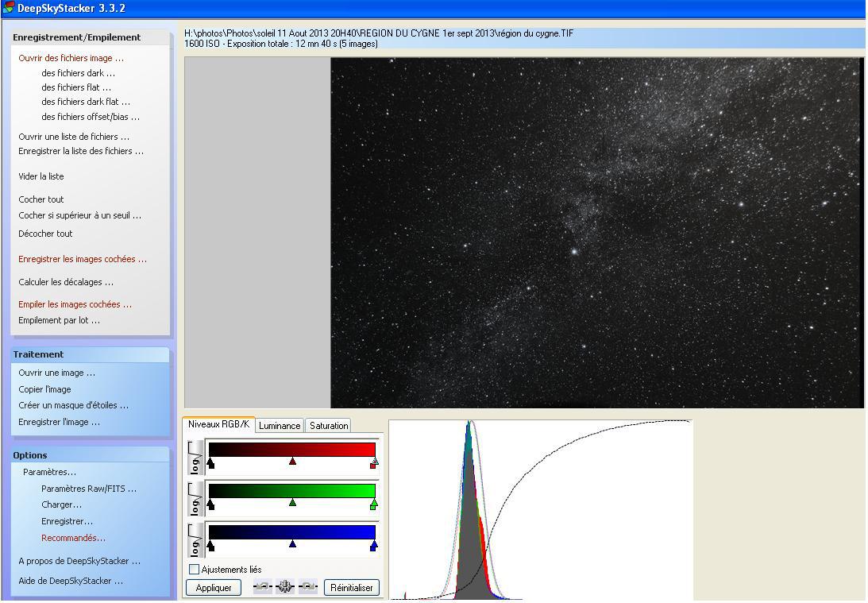Click the blue gradient bar
This screenshot has height=603, width=868.
[x=291, y=532]
